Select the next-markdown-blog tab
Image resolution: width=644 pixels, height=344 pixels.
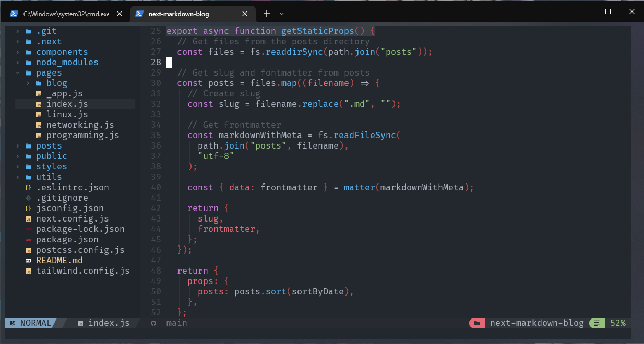coord(185,14)
